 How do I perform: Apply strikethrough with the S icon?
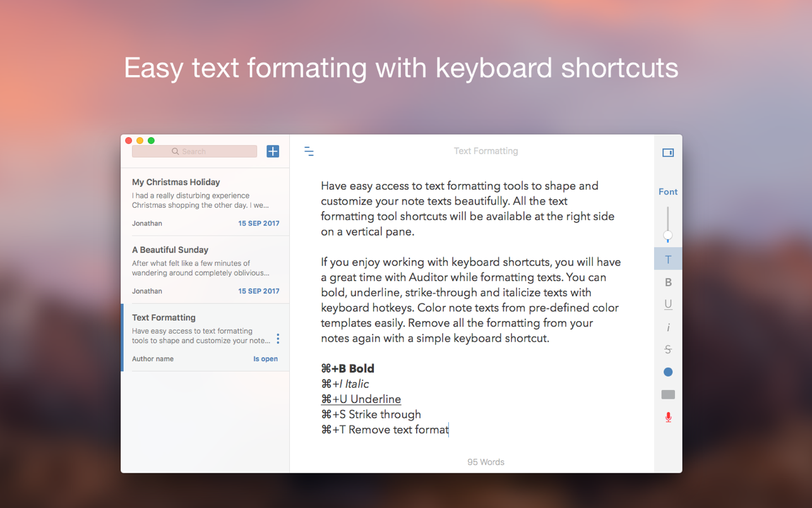pyautogui.click(x=668, y=349)
